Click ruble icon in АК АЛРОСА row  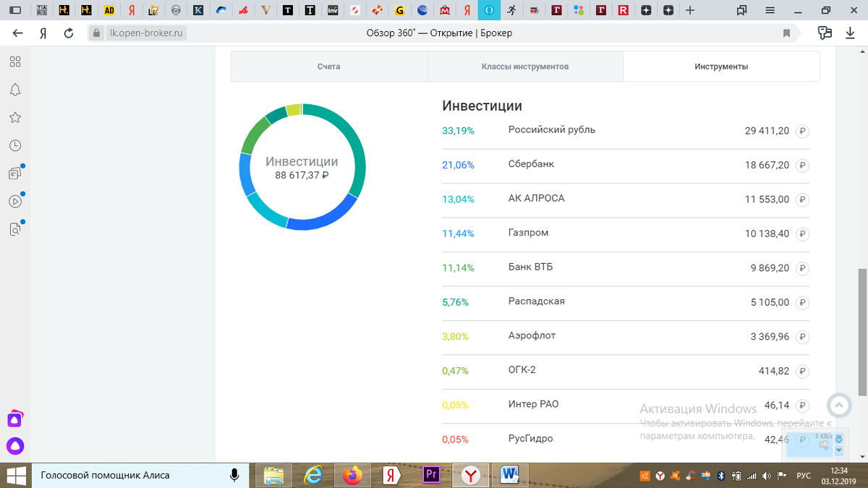click(x=801, y=200)
